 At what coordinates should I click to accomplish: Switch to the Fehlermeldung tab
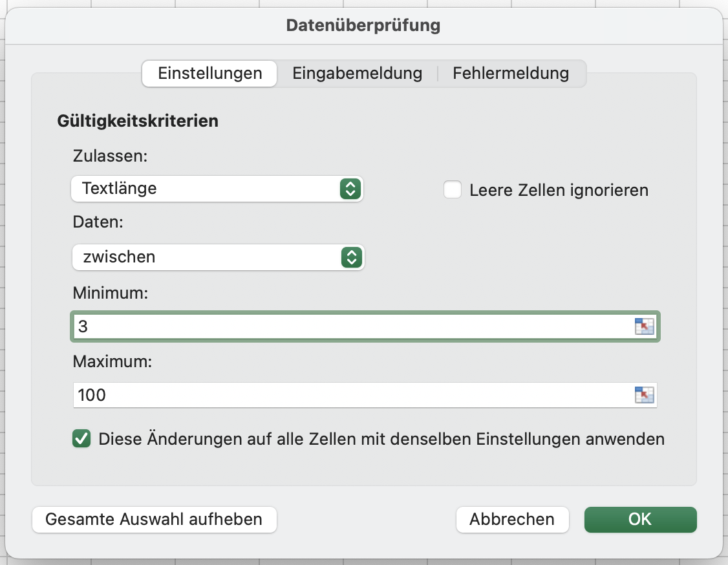(511, 73)
